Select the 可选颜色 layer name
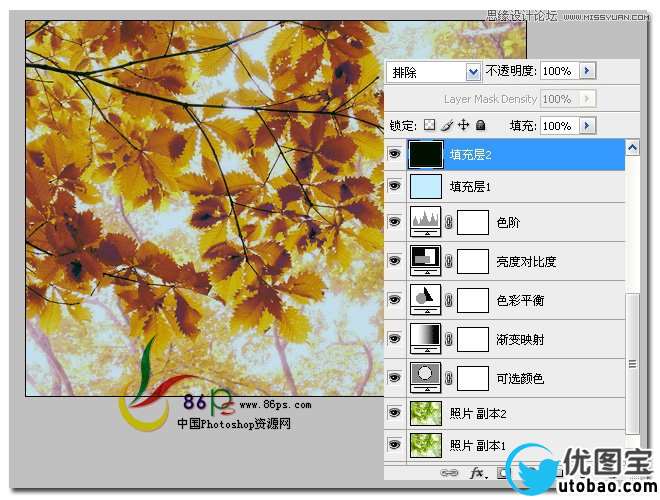660x500 pixels. coord(520,378)
